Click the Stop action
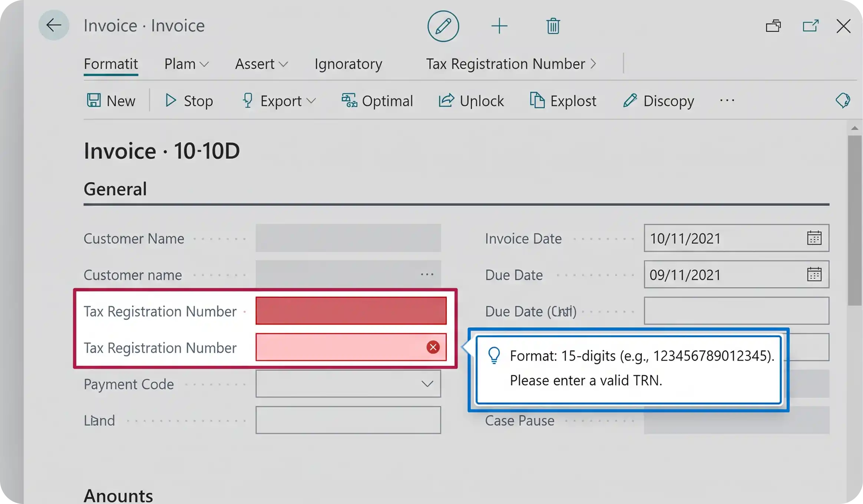The height and width of the screenshot is (504, 863). click(189, 101)
